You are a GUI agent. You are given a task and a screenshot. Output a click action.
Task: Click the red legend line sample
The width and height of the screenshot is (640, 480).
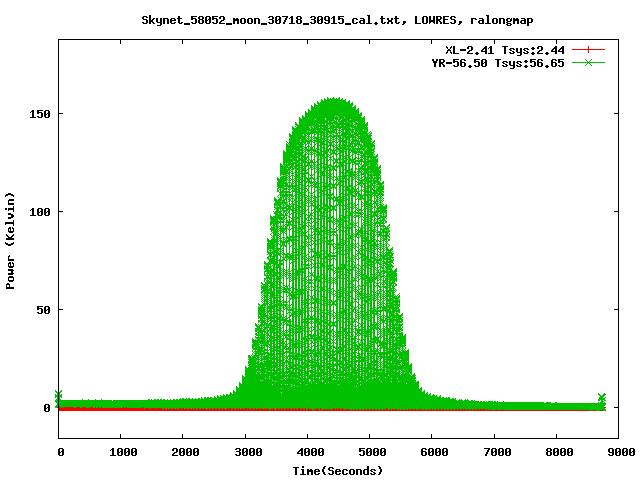(x=588, y=50)
